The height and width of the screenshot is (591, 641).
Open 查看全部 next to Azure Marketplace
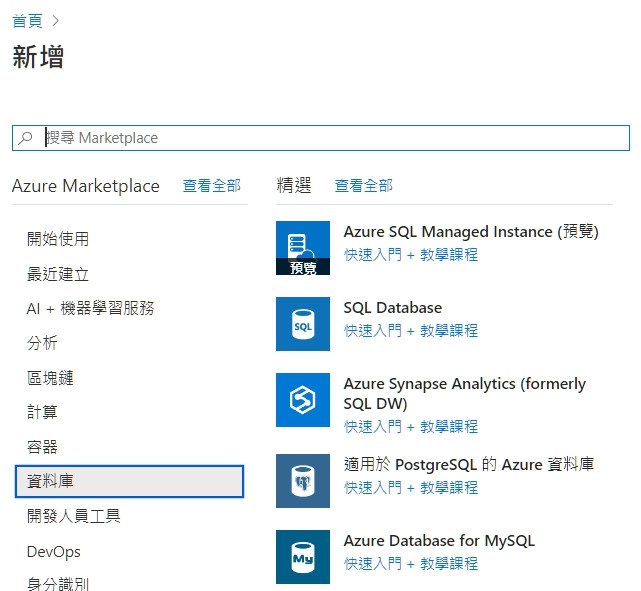click(x=211, y=186)
